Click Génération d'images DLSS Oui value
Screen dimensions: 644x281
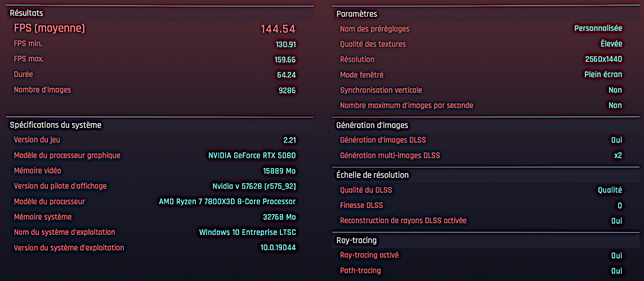[x=616, y=140]
